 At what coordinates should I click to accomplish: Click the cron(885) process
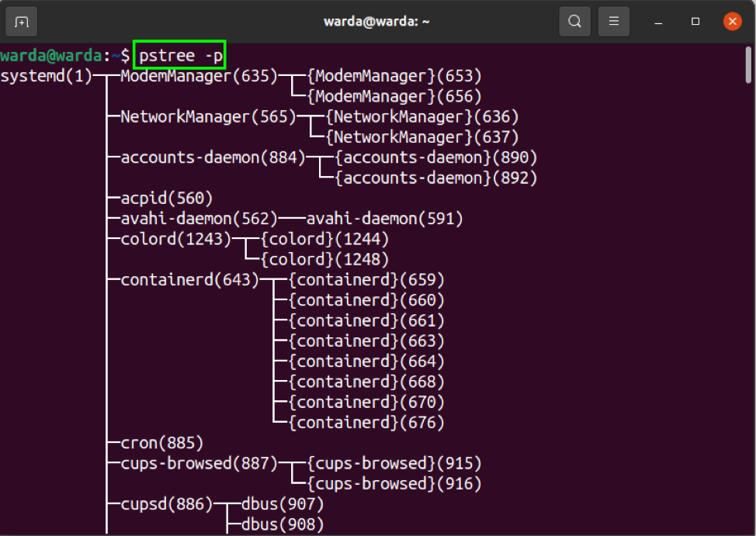click(162, 444)
